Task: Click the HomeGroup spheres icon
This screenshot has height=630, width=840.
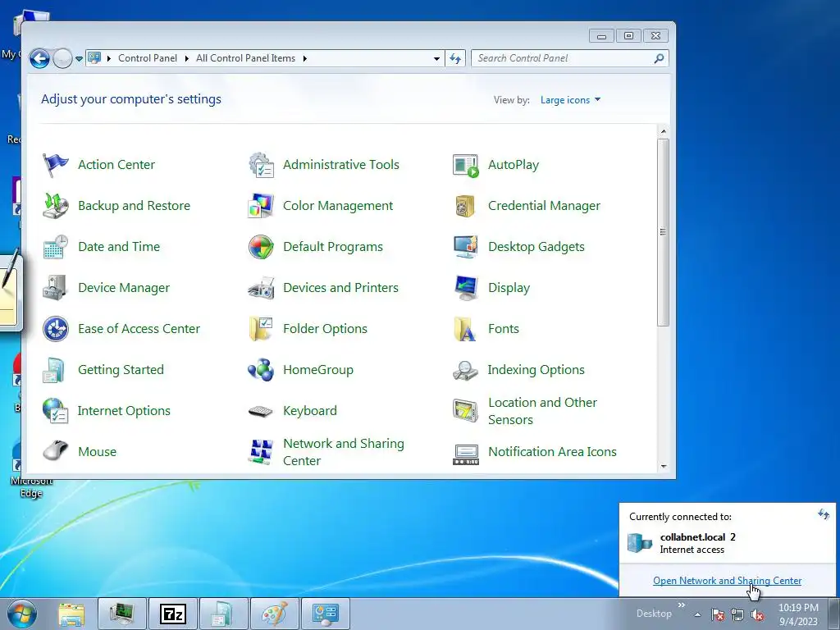Action: 261,370
